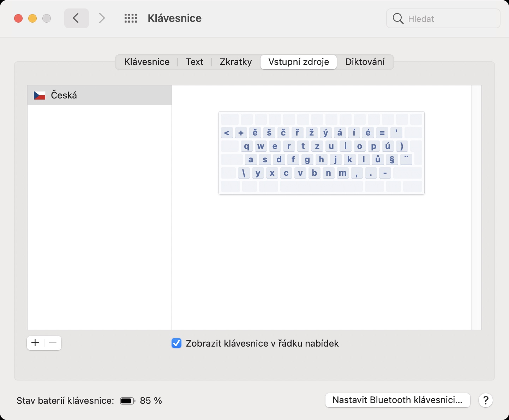Click the 'Klávesnice' window title
Screen dimensions: 509x420
pos(175,18)
